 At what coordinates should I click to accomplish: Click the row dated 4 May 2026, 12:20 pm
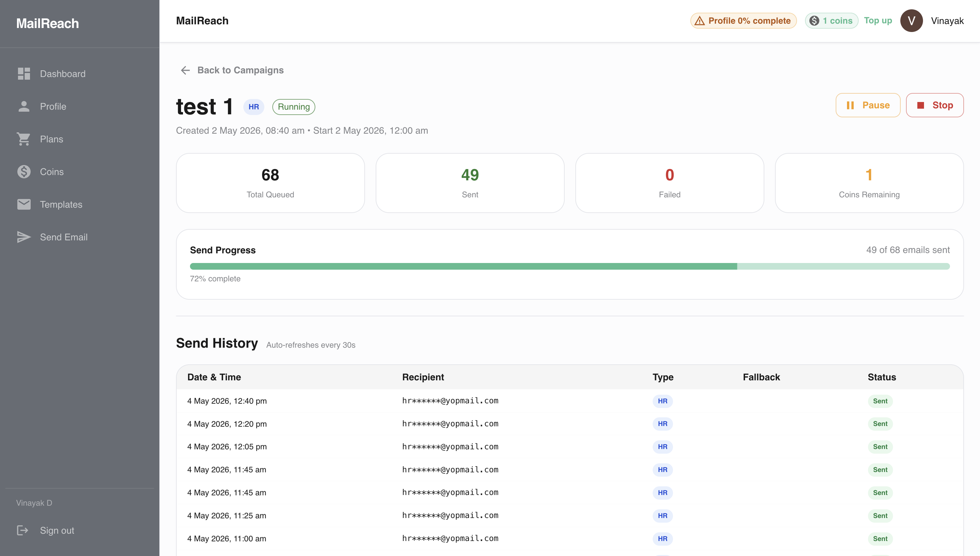570,424
